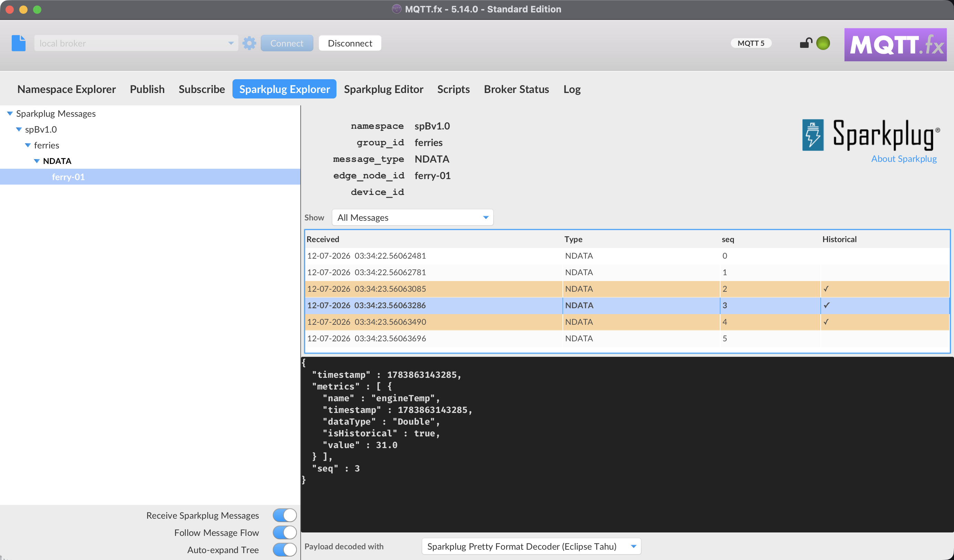Click message_type value NDATA
Screen dimensions: 954x560
(432, 159)
